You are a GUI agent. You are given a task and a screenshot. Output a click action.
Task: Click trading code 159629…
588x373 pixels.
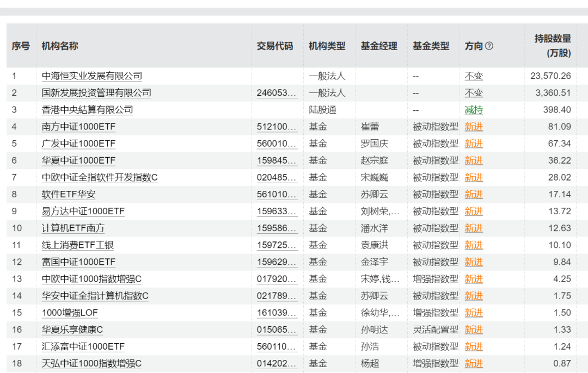277,262
